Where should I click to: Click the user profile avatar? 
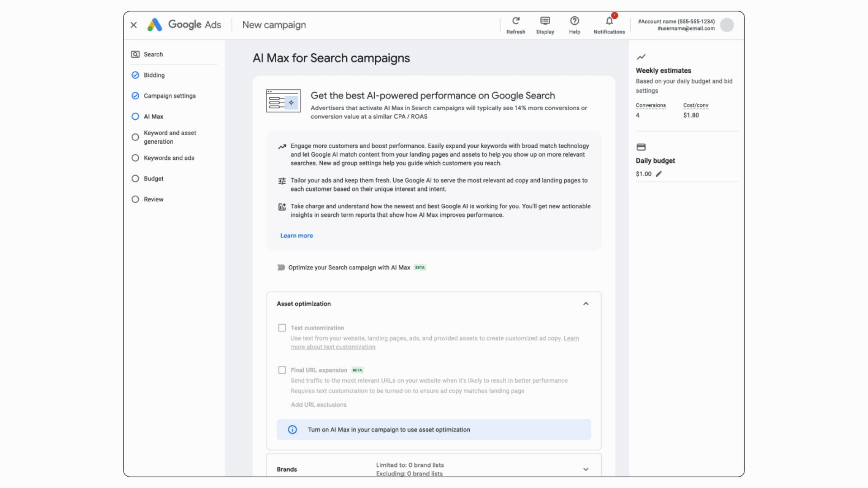[726, 25]
